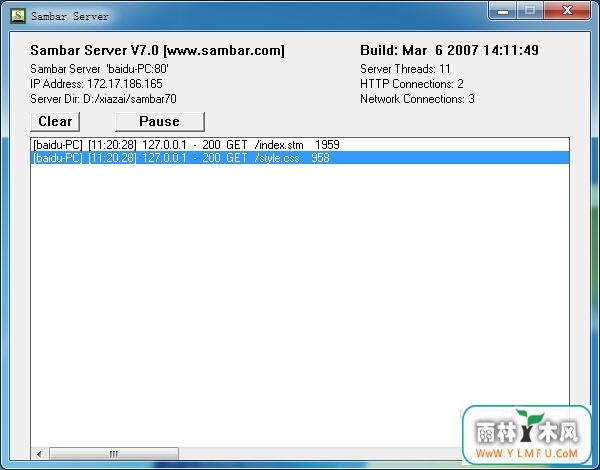
Task: Click the Server Dir D:/xiazai/sambar70 text
Action: [x=103, y=99]
